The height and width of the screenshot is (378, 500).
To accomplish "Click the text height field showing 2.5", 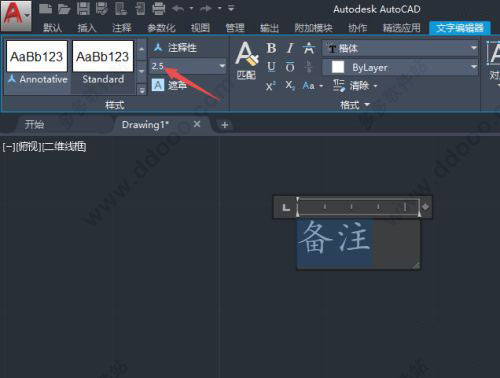I will 183,66.
